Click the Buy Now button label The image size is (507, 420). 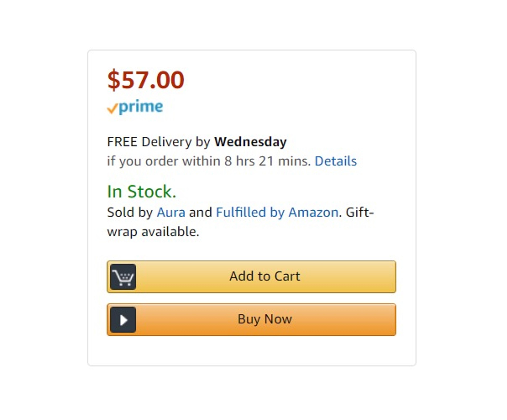[x=265, y=319]
